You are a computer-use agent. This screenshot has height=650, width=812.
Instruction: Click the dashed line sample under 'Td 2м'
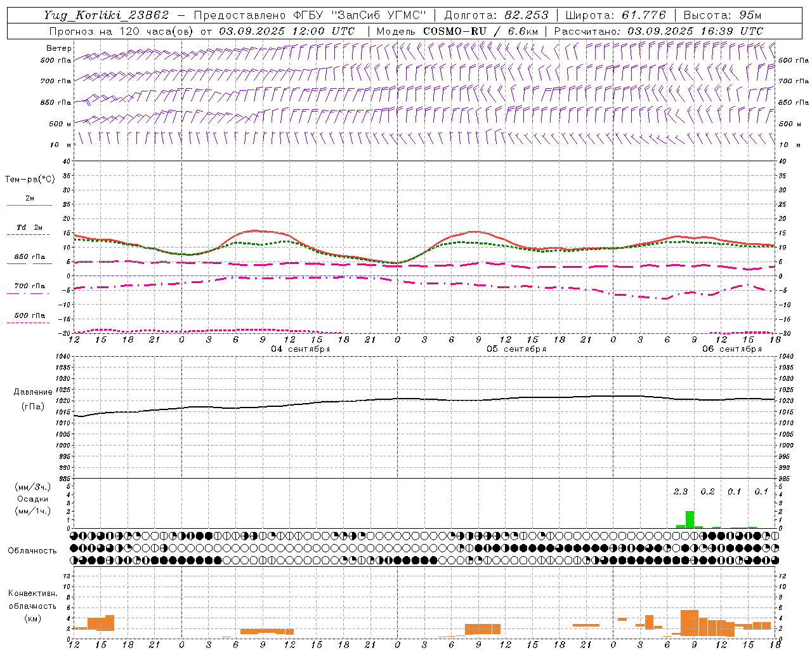pos(29,235)
